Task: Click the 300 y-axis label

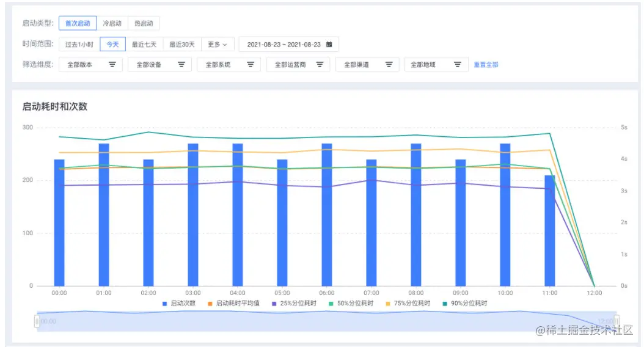Action: point(27,127)
